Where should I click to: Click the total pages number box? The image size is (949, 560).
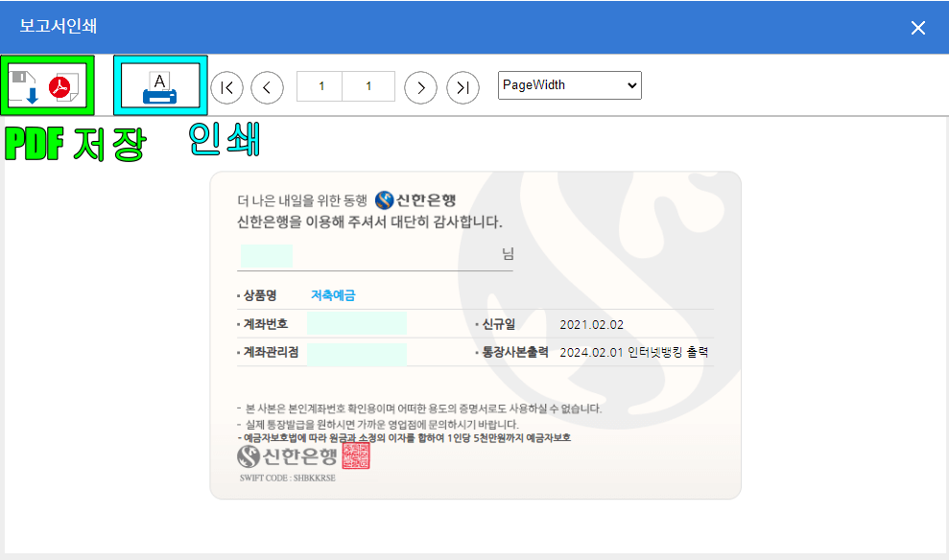pyautogui.click(x=368, y=86)
